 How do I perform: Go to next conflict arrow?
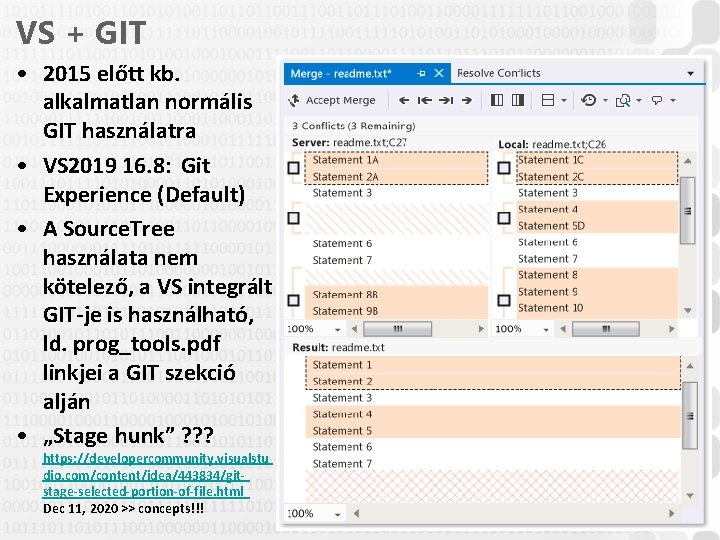(467, 100)
